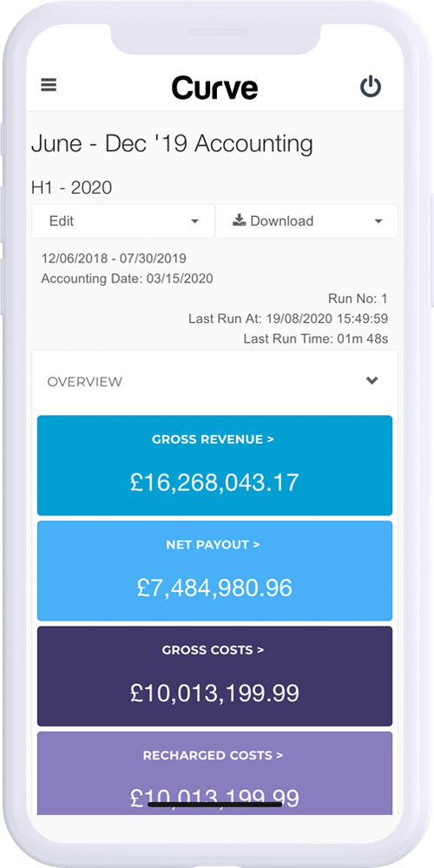
Task: Click the Curve logo
Action: 214,88
